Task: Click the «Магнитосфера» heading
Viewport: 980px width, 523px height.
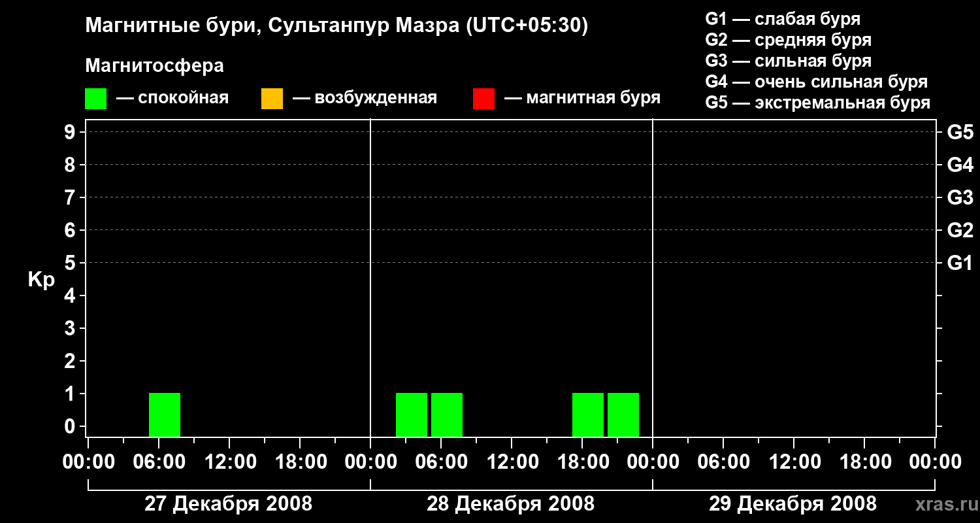Action: coord(154,66)
